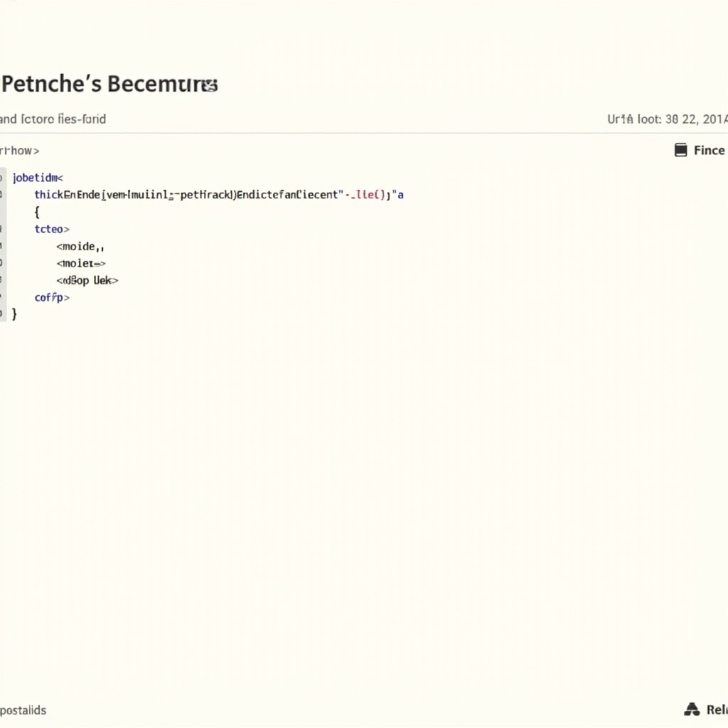Click the line-number gutter beside 'jobetidm<'

[x=3, y=178]
